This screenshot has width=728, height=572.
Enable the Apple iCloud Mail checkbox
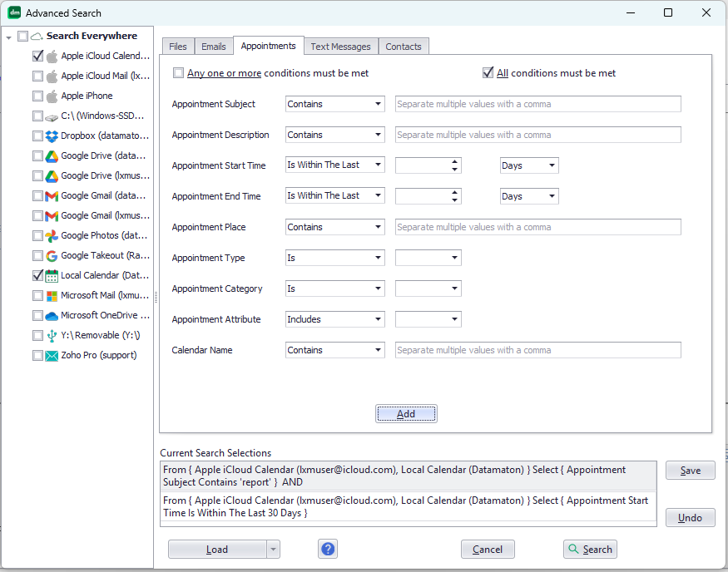click(x=37, y=76)
